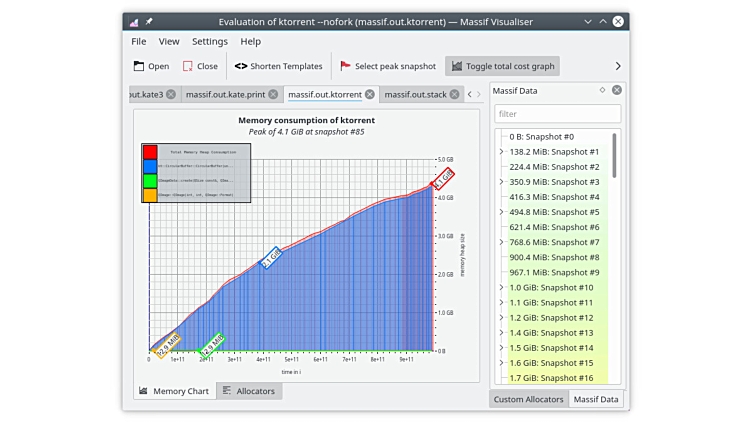Close the massif.out.ktorrent tab
Screen dimensions: 752x423
pyautogui.click(x=370, y=94)
